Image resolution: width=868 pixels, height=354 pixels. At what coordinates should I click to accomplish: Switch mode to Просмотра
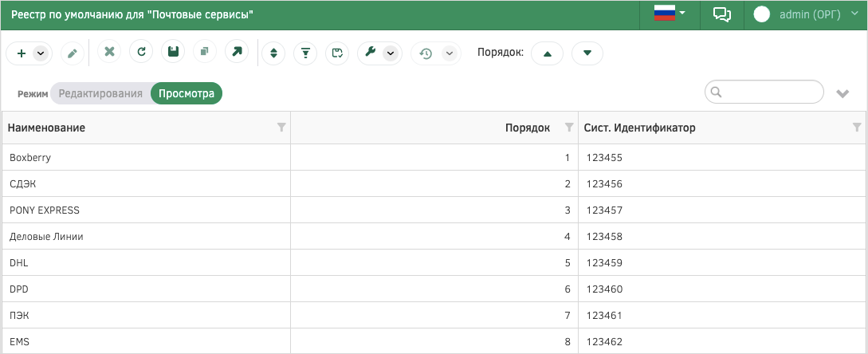[x=187, y=93]
